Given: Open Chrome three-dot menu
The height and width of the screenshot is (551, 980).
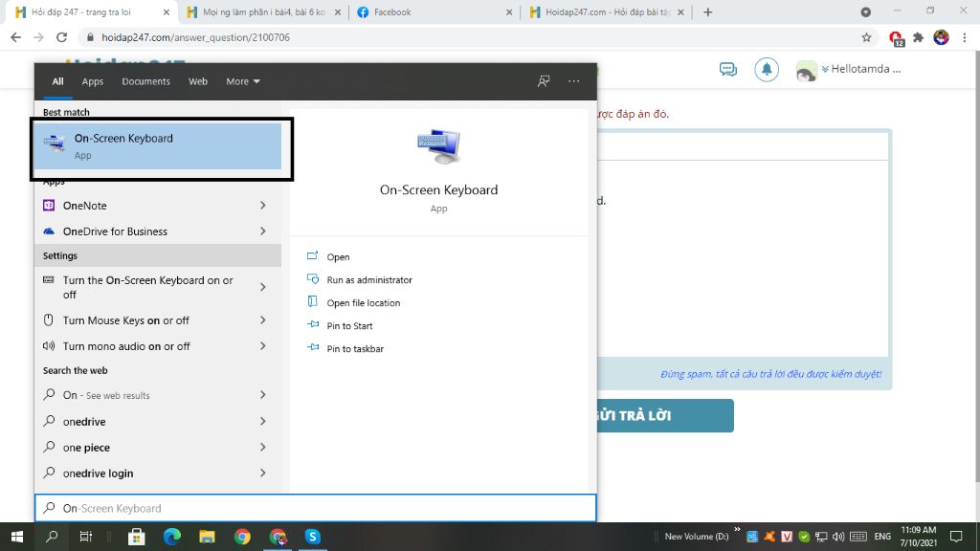Looking at the screenshot, I should click(x=965, y=37).
